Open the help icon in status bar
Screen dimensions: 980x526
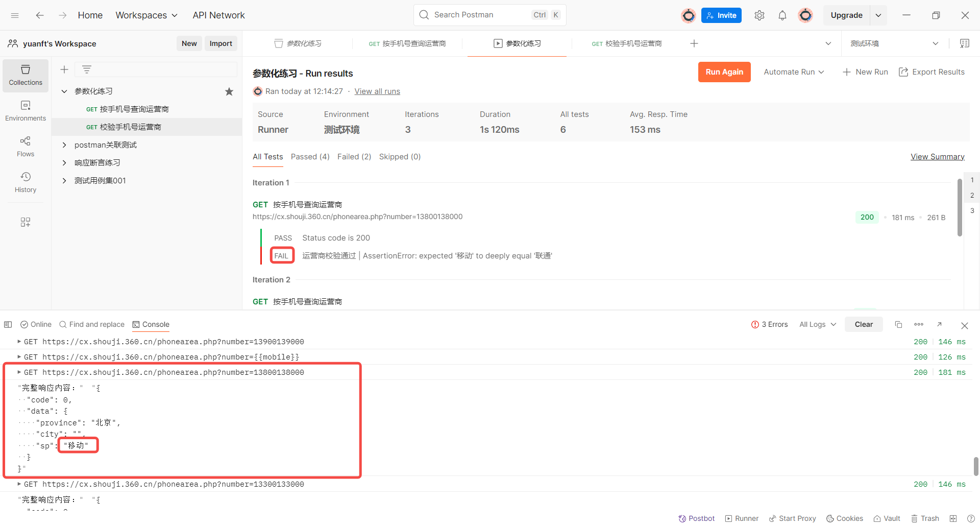click(x=971, y=518)
